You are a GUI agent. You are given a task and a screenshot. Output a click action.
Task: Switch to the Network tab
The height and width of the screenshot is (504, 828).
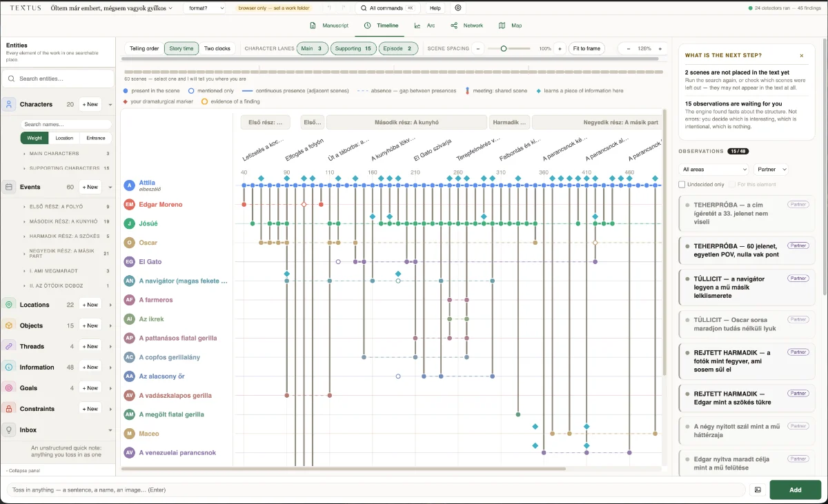pyautogui.click(x=467, y=26)
